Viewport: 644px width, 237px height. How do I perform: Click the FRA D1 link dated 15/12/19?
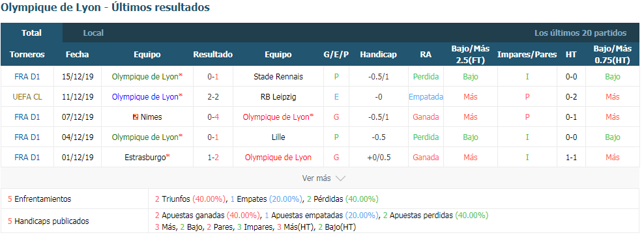point(27,77)
